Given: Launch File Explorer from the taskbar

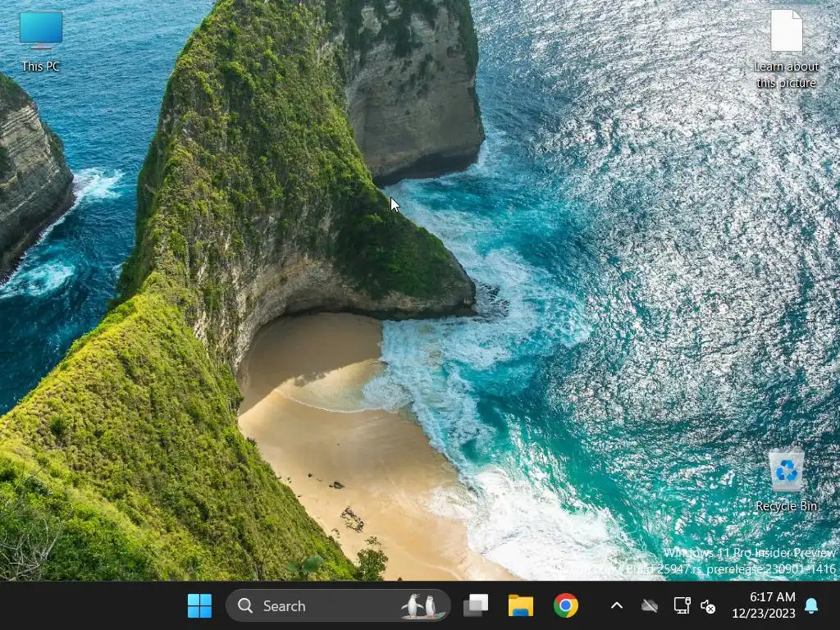Looking at the screenshot, I should 521,606.
